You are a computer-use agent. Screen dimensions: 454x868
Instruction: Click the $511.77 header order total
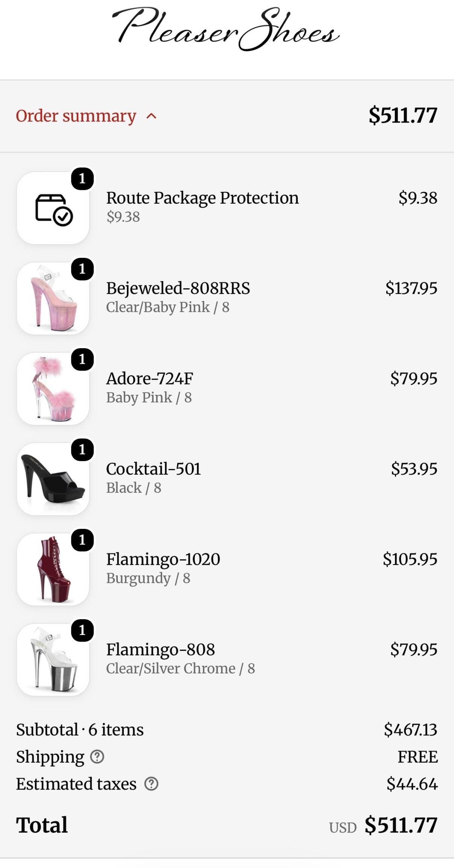403,115
